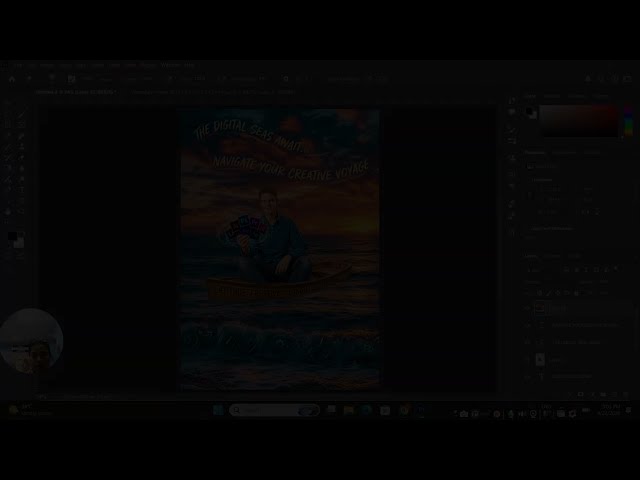Screen dimensions: 640x480
Task: Open the Filter menu
Action: [115, 65]
